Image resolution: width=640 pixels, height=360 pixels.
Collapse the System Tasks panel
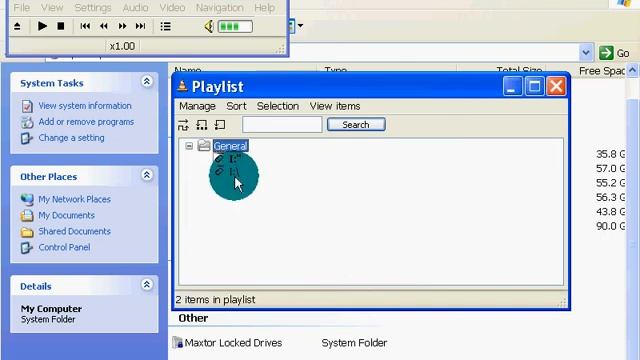[x=147, y=81]
